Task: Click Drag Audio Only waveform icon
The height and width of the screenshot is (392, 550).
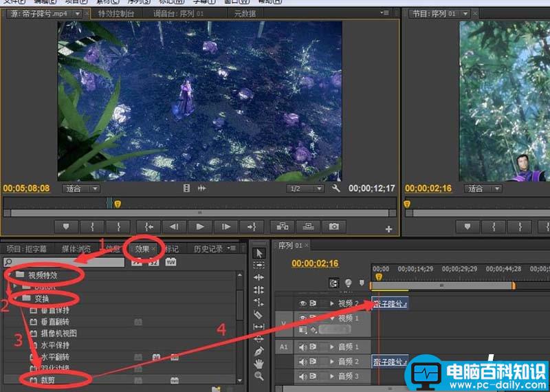Action: coord(201,188)
